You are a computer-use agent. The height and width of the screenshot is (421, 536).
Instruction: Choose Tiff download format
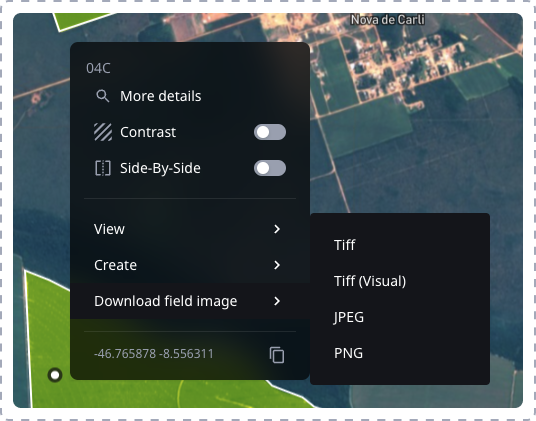click(400, 245)
